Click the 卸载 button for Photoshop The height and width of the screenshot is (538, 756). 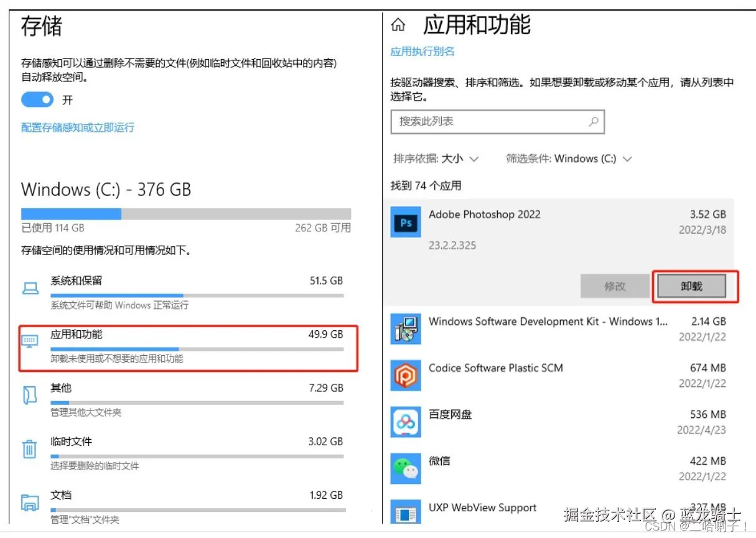point(691,286)
